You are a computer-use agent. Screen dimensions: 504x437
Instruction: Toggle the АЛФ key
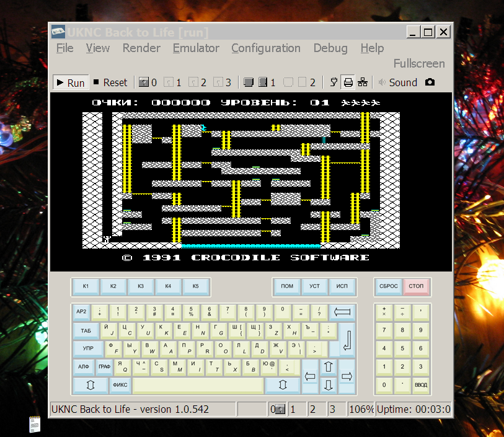(x=84, y=367)
